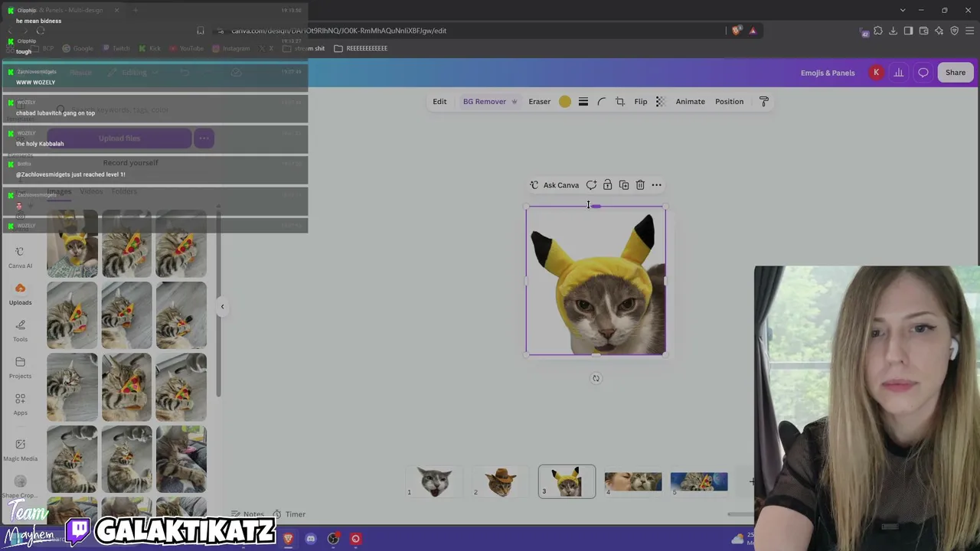Open the border style lines icon
The image size is (980, 551).
583,102
